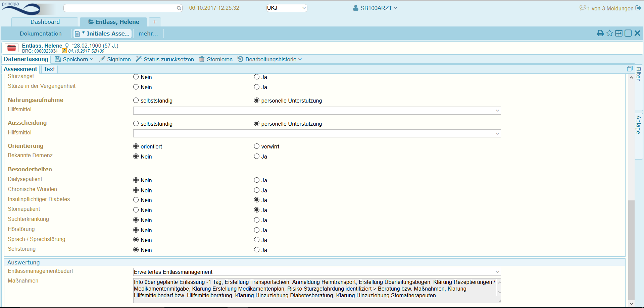Click the search magnifier icon in top bar
This screenshot has width=644, height=308.
coord(179,8)
